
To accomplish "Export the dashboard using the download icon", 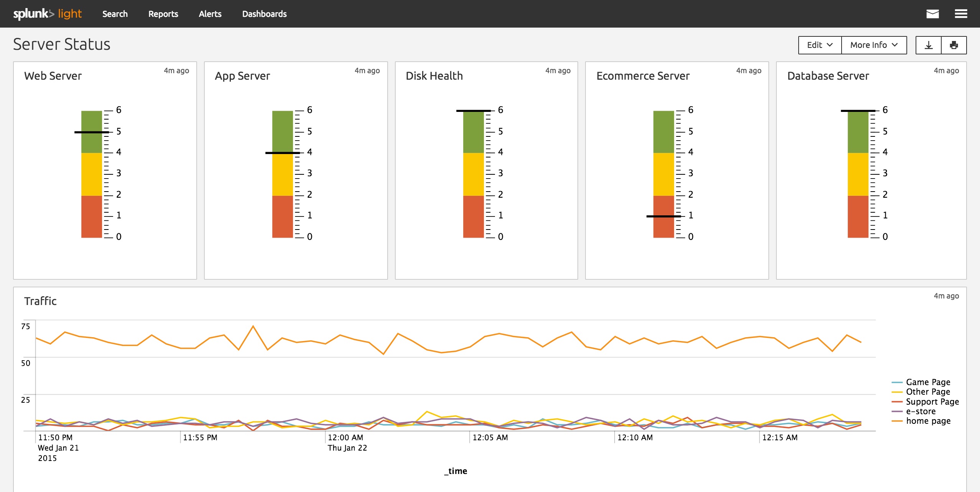I will tap(929, 45).
